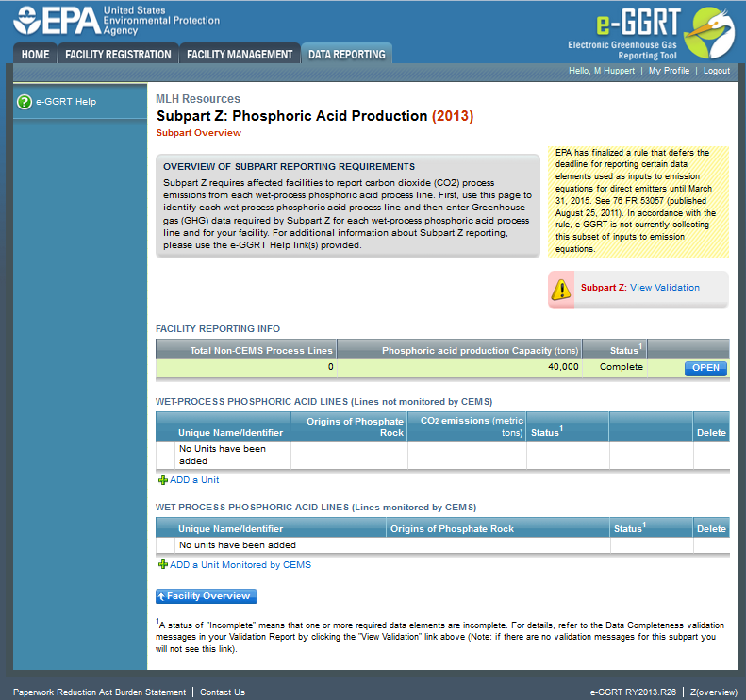Click the green plus icon beside ADD a Unit
This screenshot has width=746, height=700.
163,480
